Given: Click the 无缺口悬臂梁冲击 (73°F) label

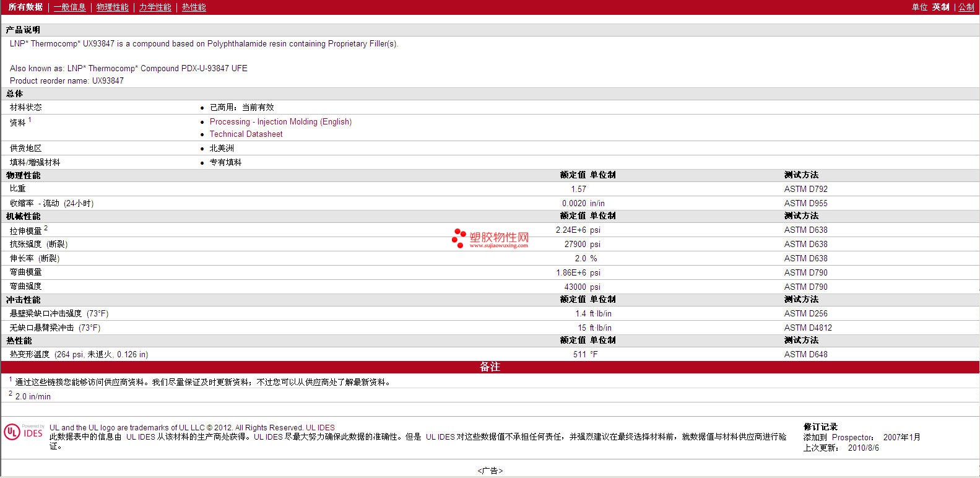Looking at the screenshot, I should pos(55,328).
